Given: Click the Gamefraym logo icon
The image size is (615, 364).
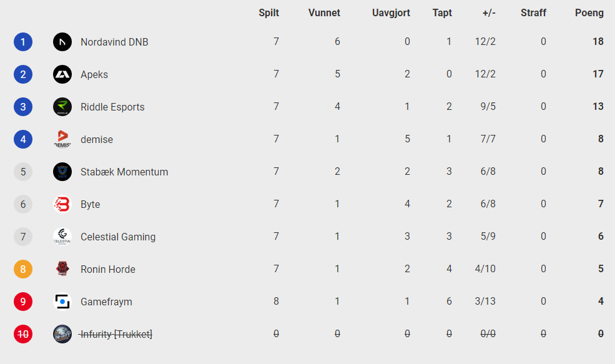Looking at the screenshot, I should (x=62, y=302).
